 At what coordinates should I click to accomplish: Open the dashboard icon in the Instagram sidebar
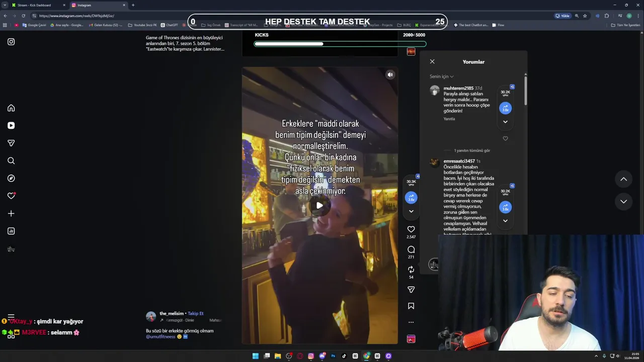tap(11, 231)
